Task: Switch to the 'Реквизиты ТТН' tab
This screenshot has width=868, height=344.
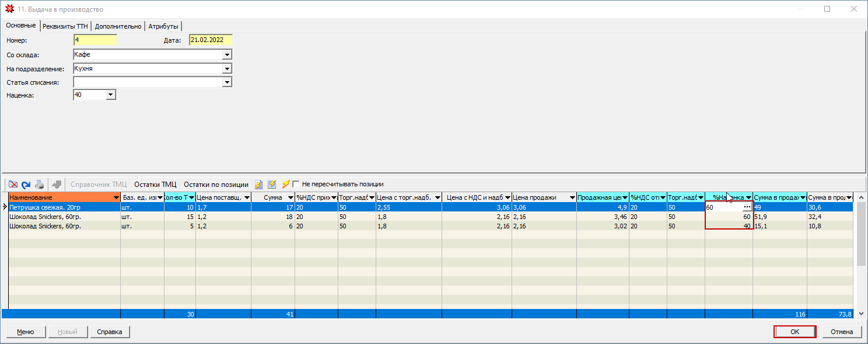Action: coord(65,26)
